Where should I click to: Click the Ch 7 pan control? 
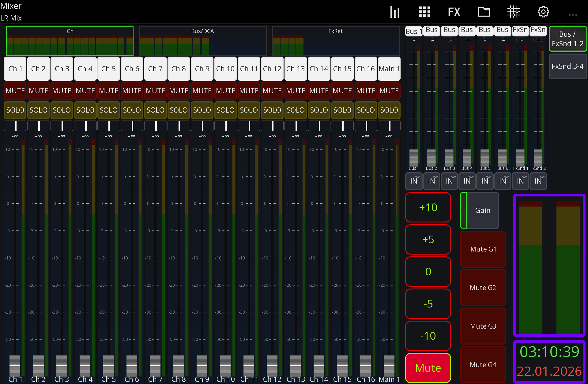tap(156, 126)
